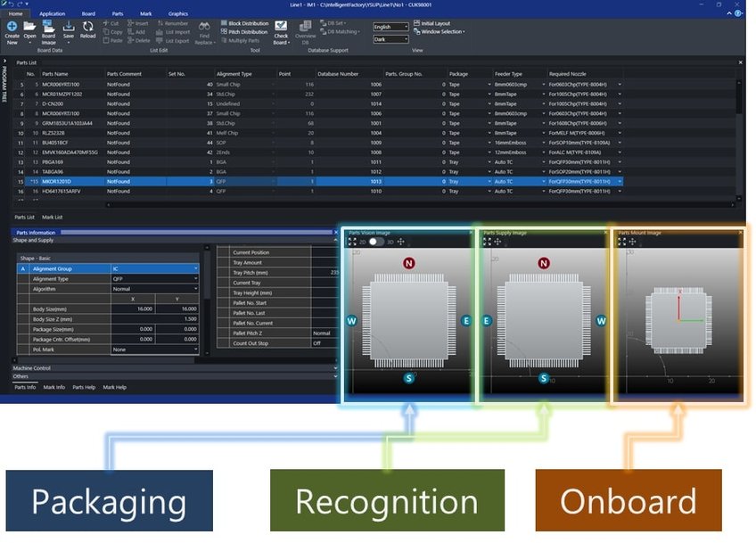Open Alignment Type dropdown showing QFP
The width and height of the screenshot is (756, 543).
coord(155,279)
